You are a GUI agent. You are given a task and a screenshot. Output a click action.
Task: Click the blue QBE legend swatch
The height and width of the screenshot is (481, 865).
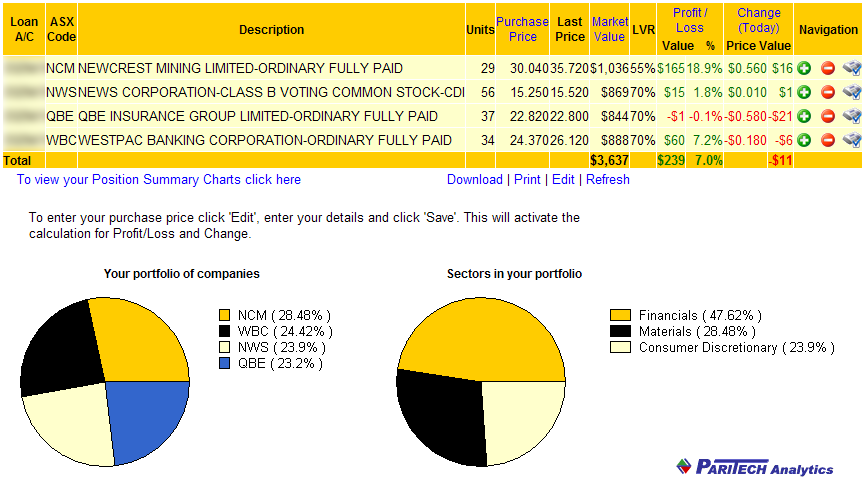point(227,366)
